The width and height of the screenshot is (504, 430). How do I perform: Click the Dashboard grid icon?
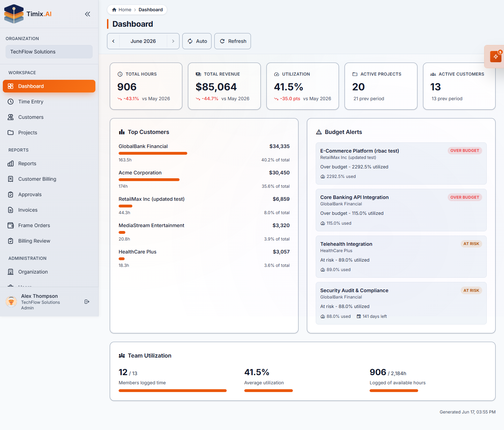[11, 86]
